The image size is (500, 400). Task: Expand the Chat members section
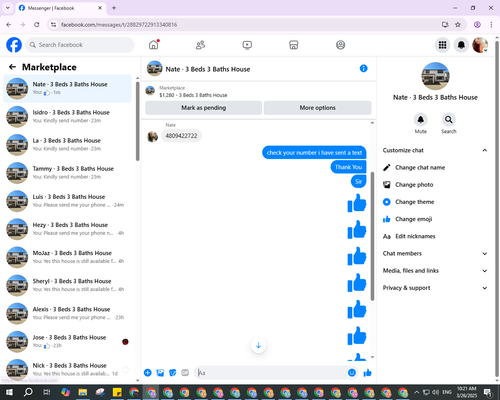(484, 254)
